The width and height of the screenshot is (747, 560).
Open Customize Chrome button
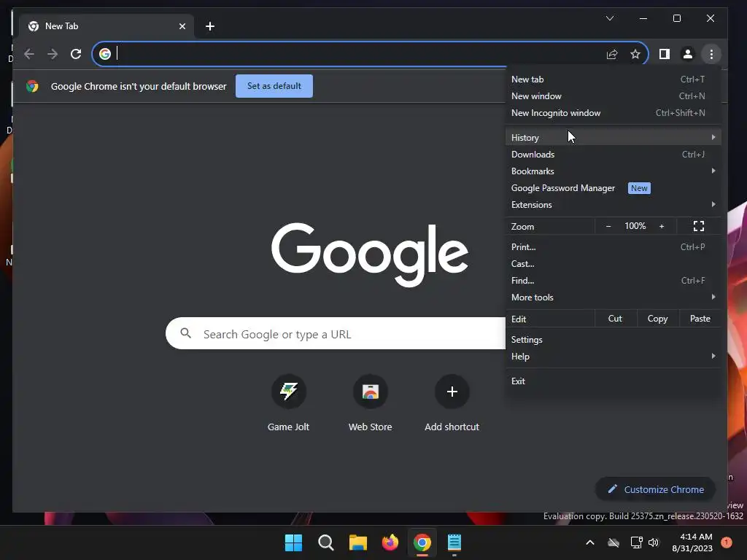[x=656, y=489]
